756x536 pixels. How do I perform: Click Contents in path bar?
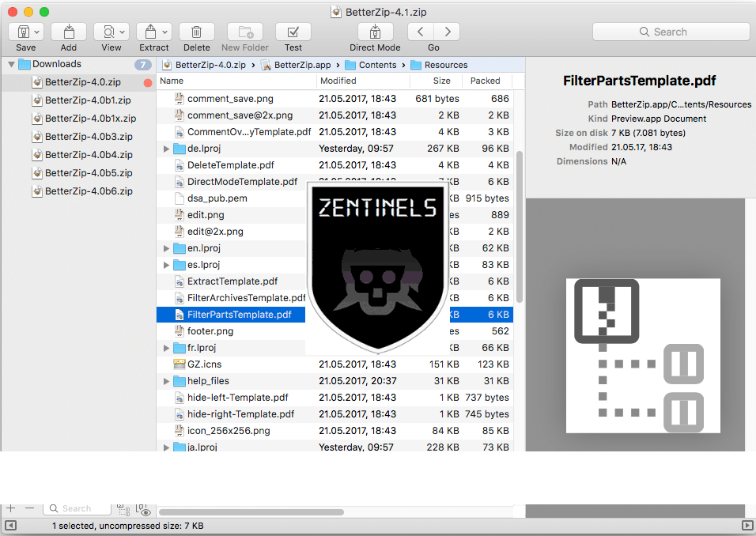371,65
